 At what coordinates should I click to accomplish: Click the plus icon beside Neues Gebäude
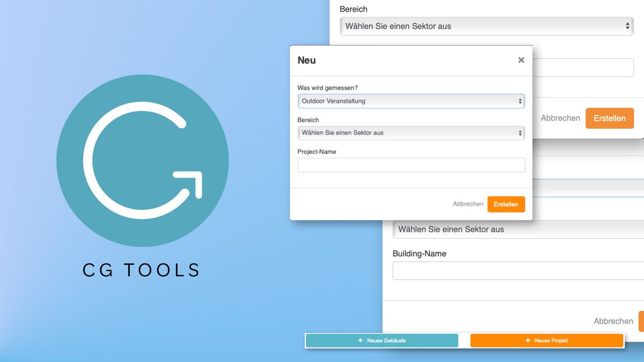[x=361, y=341]
